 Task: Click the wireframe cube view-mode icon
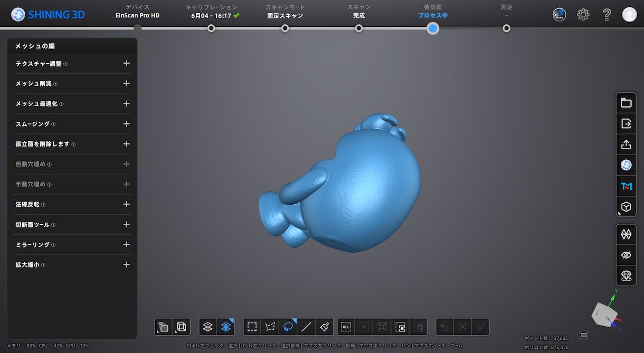pyautogui.click(x=182, y=327)
